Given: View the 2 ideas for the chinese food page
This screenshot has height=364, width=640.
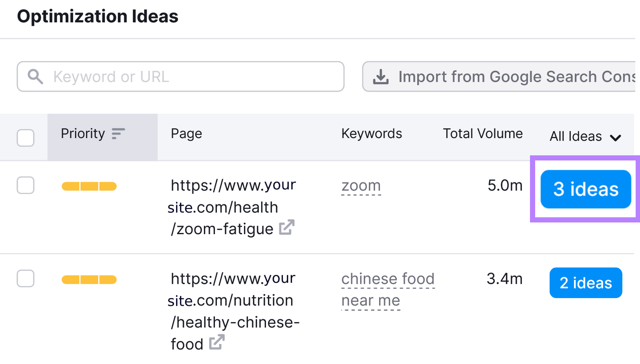Looking at the screenshot, I should [x=585, y=282].
